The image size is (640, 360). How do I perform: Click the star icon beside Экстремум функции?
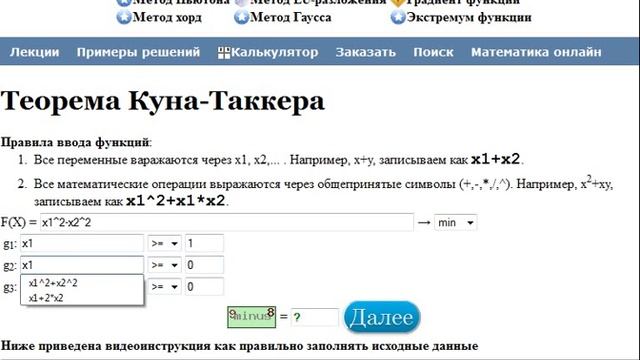pyautogui.click(x=398, y=17)
